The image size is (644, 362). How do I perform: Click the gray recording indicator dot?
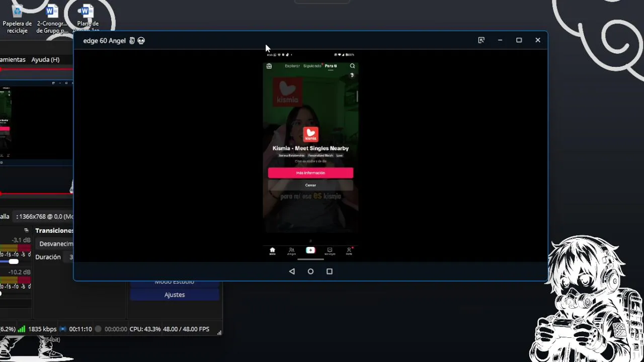pos(98,329)
